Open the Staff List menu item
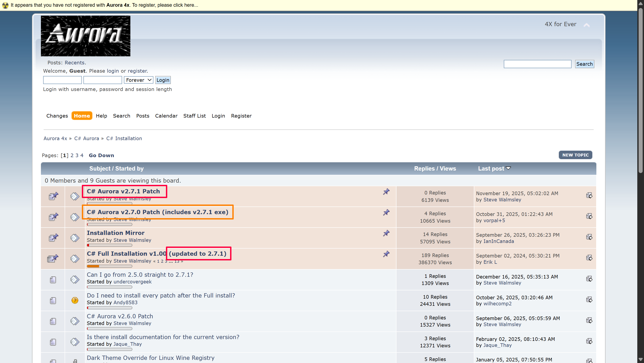 (194, 116)
